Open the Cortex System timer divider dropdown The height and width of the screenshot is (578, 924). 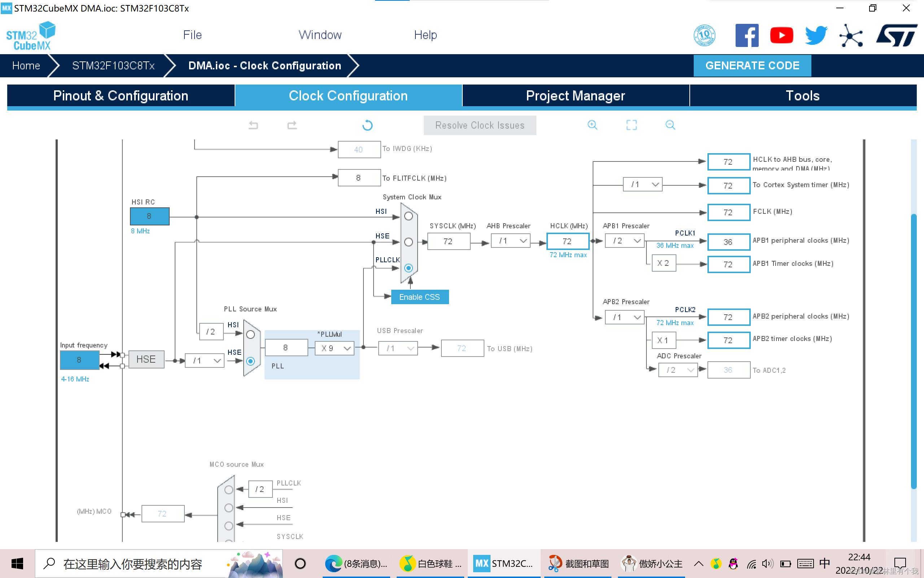coord(642,184)
